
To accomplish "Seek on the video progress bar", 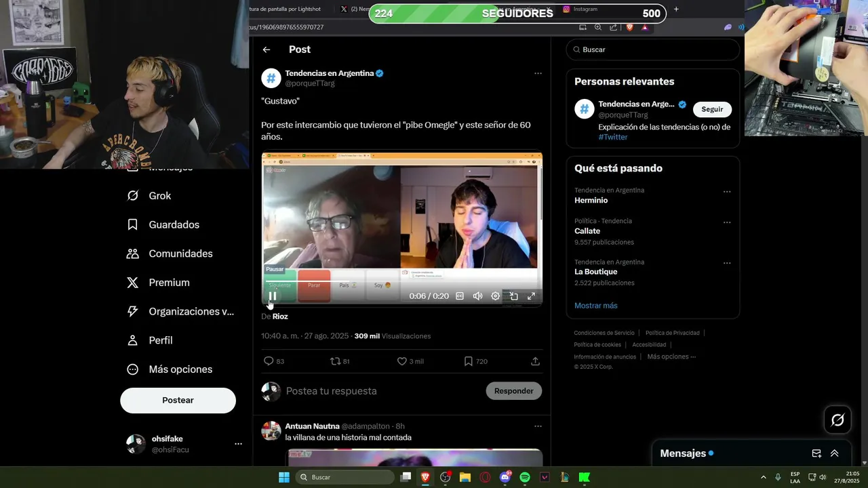I will point(402,282).
